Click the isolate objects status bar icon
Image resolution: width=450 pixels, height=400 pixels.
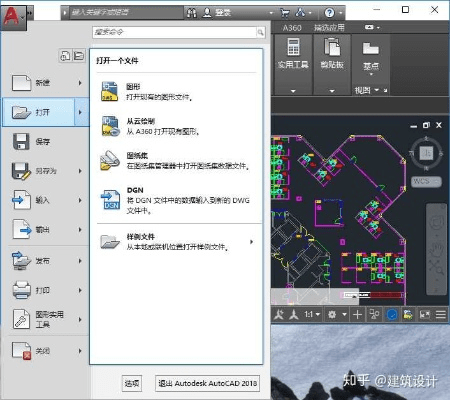point(374,314)
